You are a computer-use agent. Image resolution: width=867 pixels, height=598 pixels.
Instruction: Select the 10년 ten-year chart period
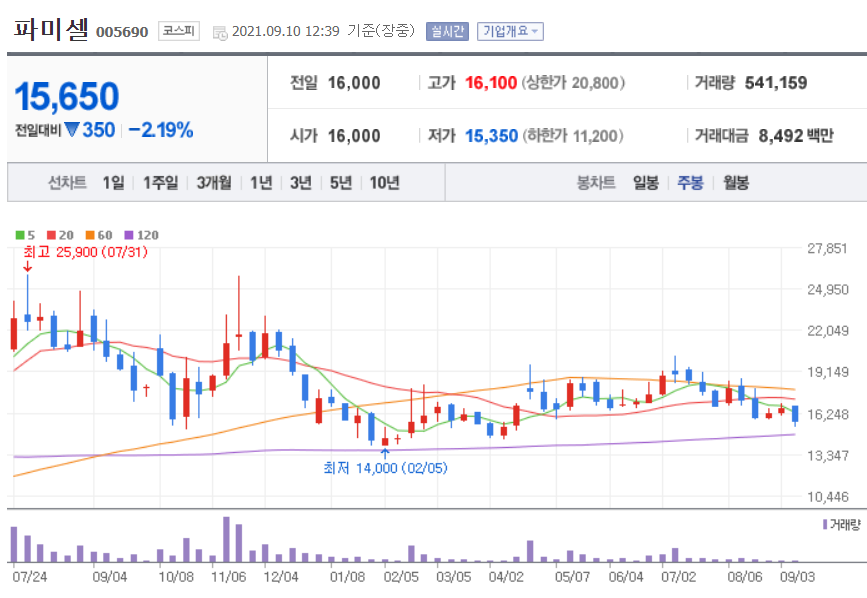click(x=385, y=183)
